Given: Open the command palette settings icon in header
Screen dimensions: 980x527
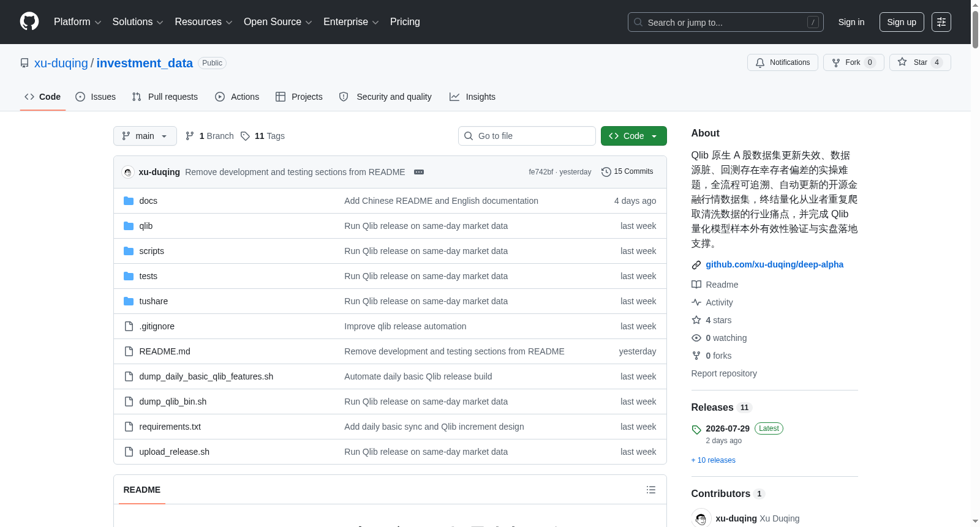Looking at the screenshot, I should tap(941, 22).
